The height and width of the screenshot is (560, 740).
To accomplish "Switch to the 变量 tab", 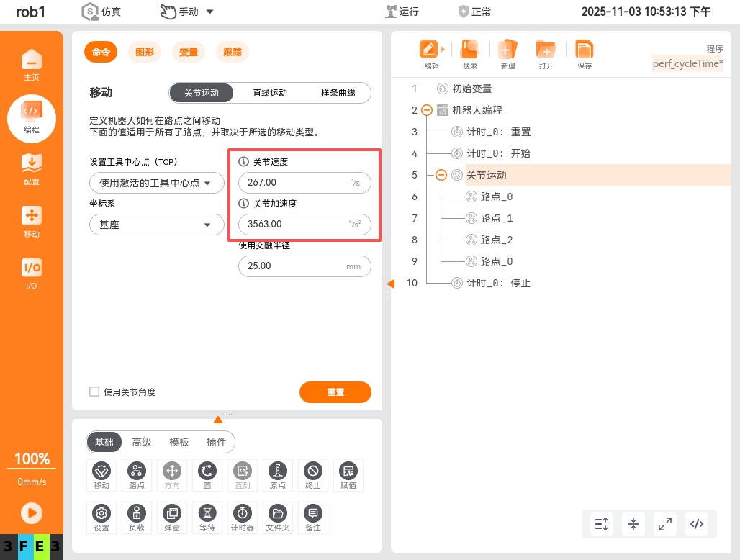I will (188, 52).
